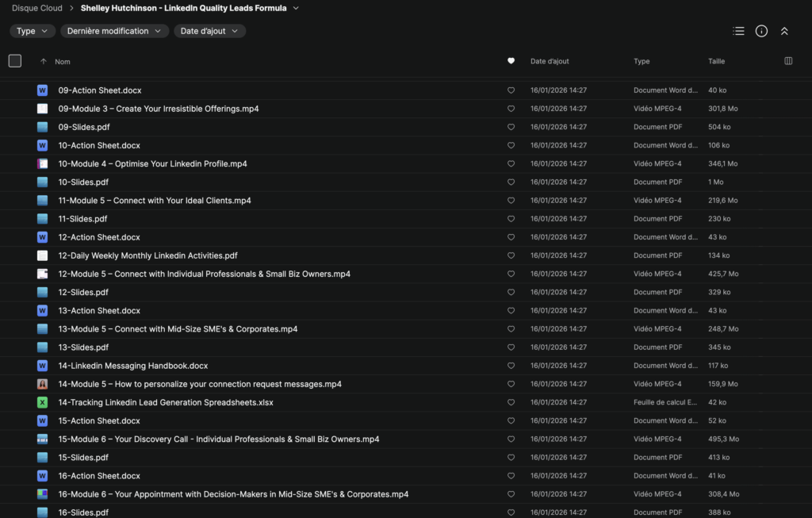Open the column settings icon in header

(x=787, y=61)
